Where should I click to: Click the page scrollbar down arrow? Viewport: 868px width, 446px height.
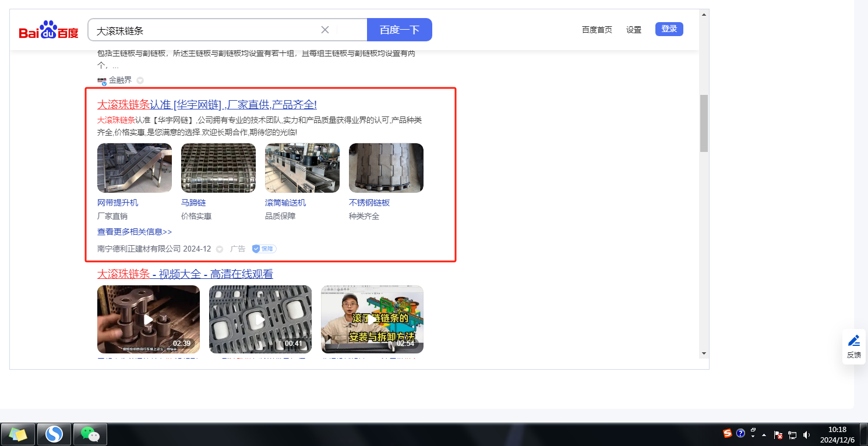coord(704,353)
